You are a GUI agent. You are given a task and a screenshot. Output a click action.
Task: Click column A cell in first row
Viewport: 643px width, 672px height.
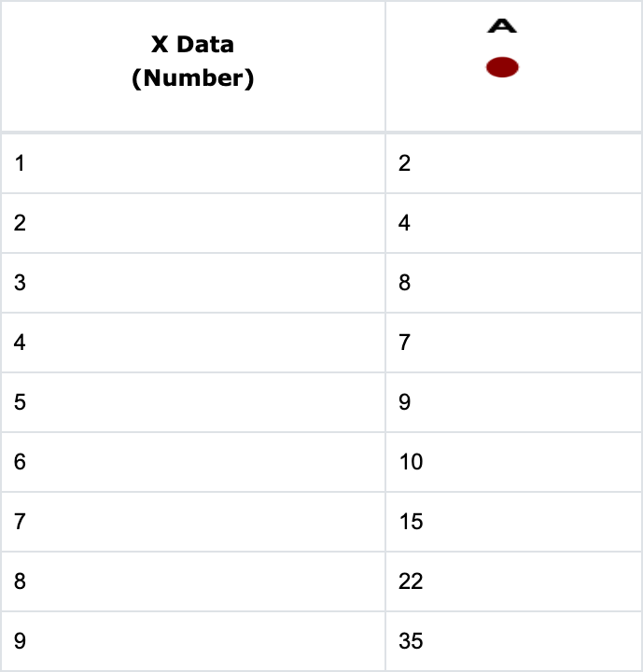[x=513, y=163]
